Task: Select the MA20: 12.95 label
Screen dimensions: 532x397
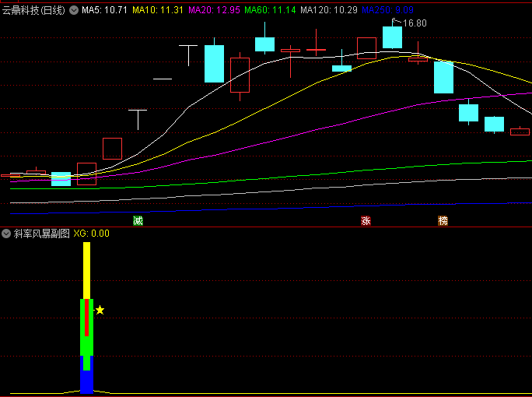Action: click(214, 10)
